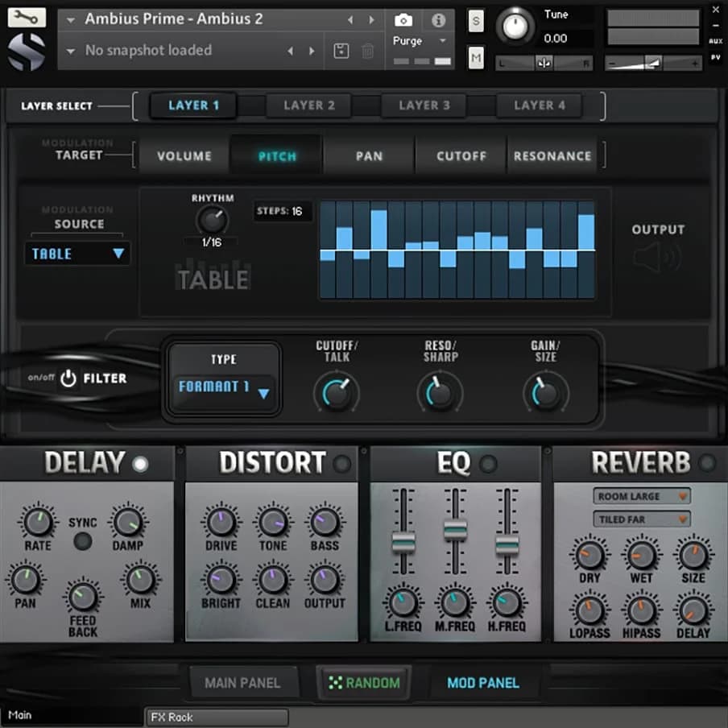The image size is (728, 728).
Task: Switch modulation target to Cutoff
Action: (461, 156)
